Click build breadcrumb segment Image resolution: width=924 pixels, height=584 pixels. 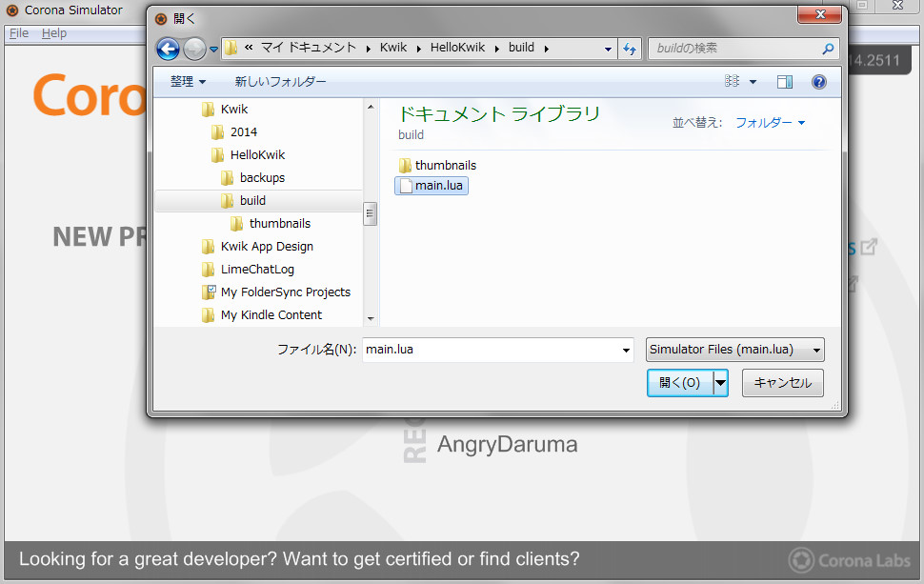point(521,48)
